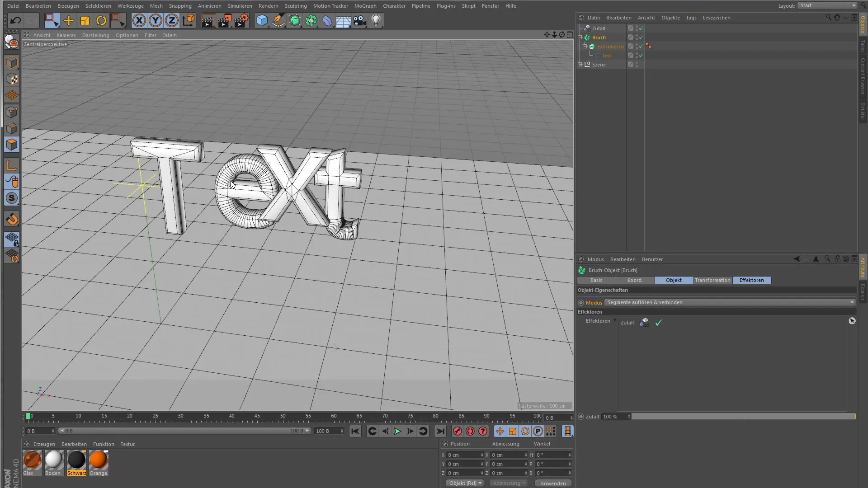This screenshot has width=868, height=488.
Task: Open the MoGraph menu
Action: 365,6
